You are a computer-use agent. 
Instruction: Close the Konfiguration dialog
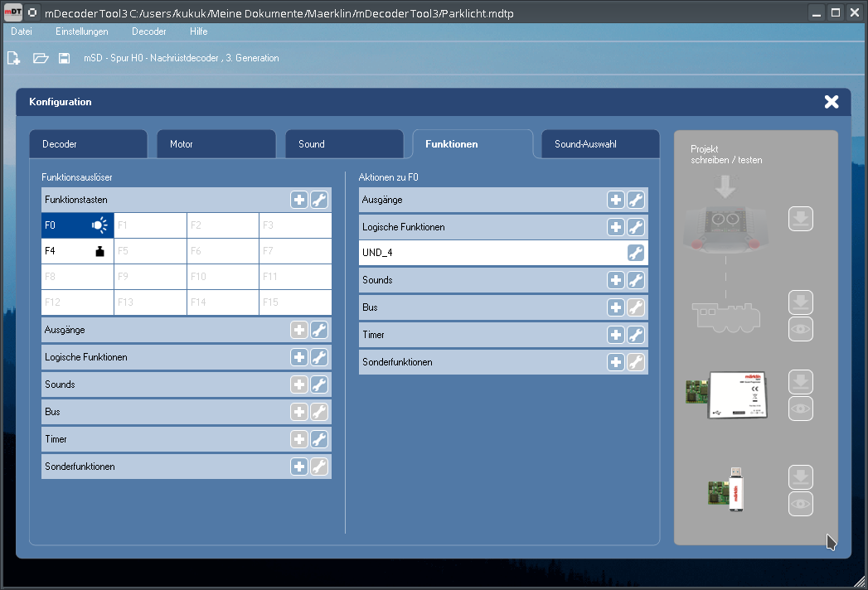point(832,102)
